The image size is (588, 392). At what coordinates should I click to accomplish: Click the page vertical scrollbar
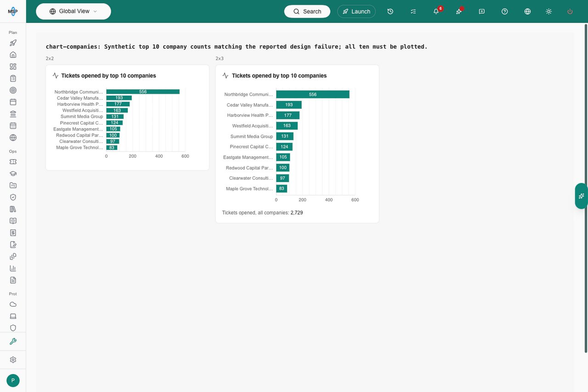coord(586,188)
